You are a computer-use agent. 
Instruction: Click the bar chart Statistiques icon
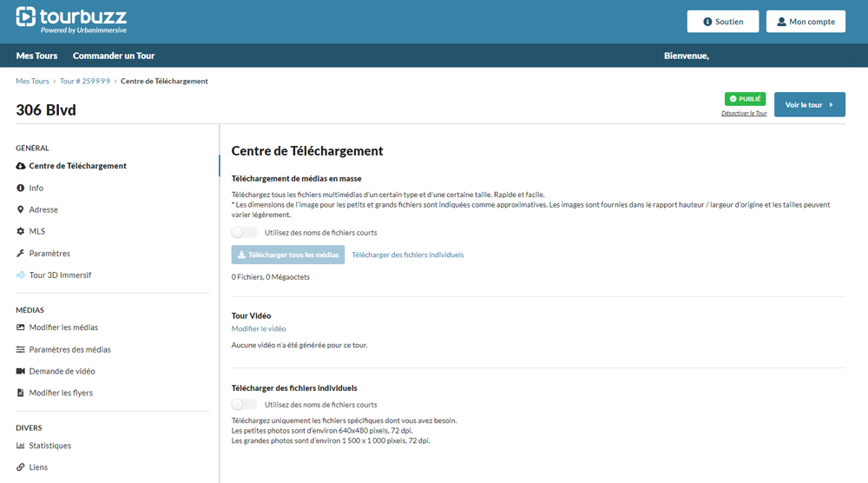point(21,446)
